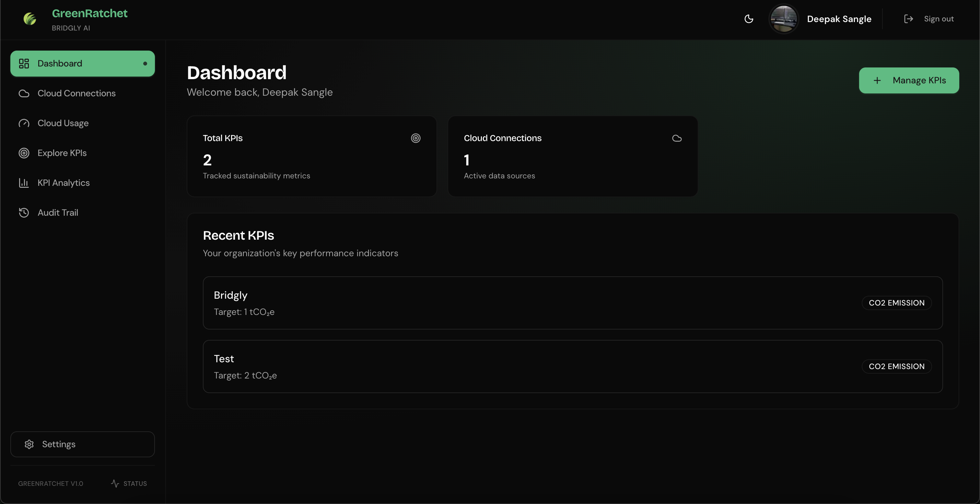980x504 pixels.
Task: Click Deepak Sangle profile avatar
Action: tap(783, 19)
